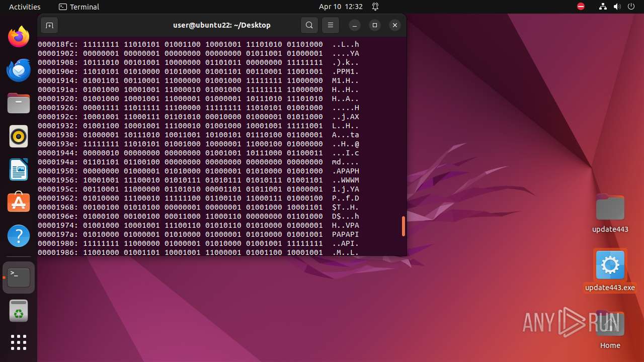Click the offset 00001962 line

coord(198,198)
